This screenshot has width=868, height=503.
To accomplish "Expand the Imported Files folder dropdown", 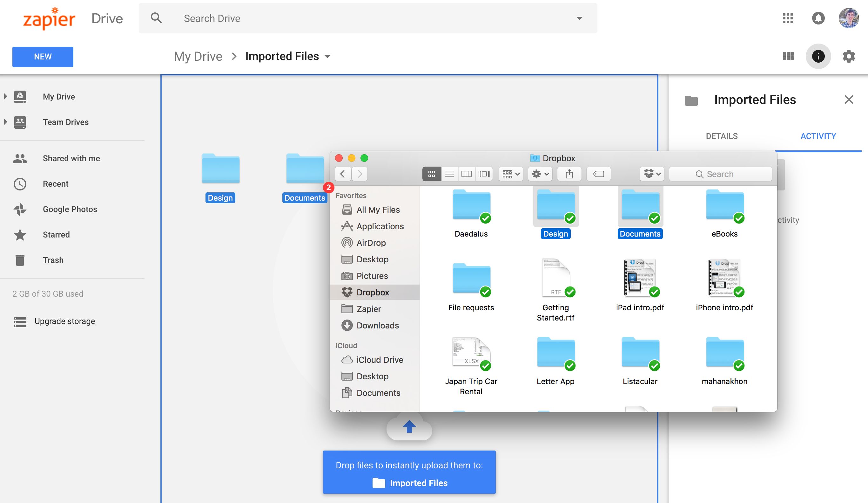I will pos(327,57).
